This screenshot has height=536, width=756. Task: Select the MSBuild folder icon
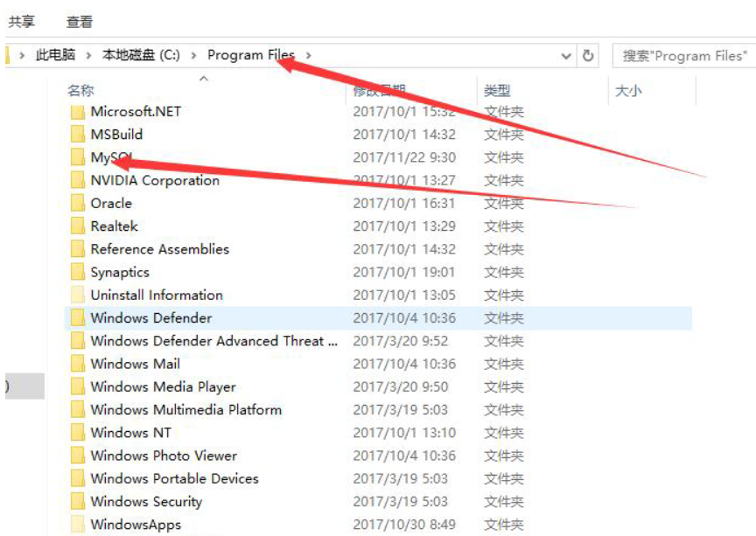click(x=78, y=135)
